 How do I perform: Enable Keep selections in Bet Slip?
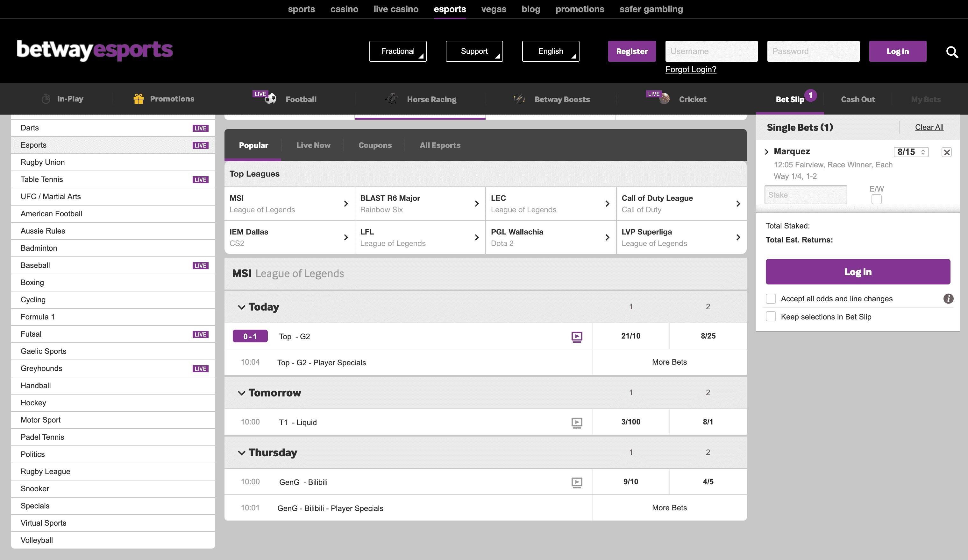click(x=771, y=317)
